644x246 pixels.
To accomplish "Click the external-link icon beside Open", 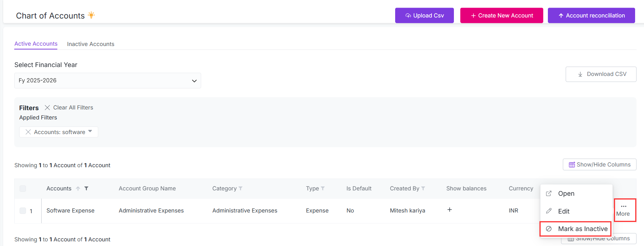I will pos(549,193).
